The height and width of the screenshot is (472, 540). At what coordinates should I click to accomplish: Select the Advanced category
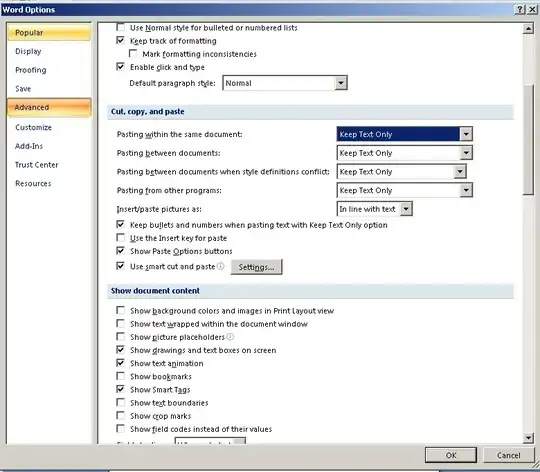(x=49, y=107)
